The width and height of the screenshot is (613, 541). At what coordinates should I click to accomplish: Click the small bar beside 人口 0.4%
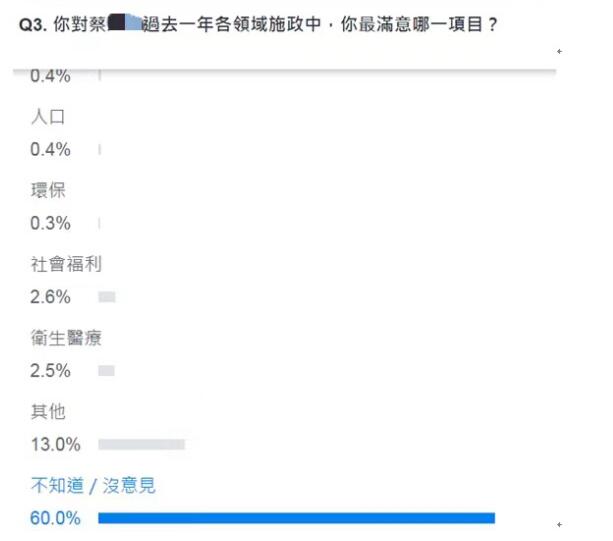pyautogui.click(x=100, y=150)
